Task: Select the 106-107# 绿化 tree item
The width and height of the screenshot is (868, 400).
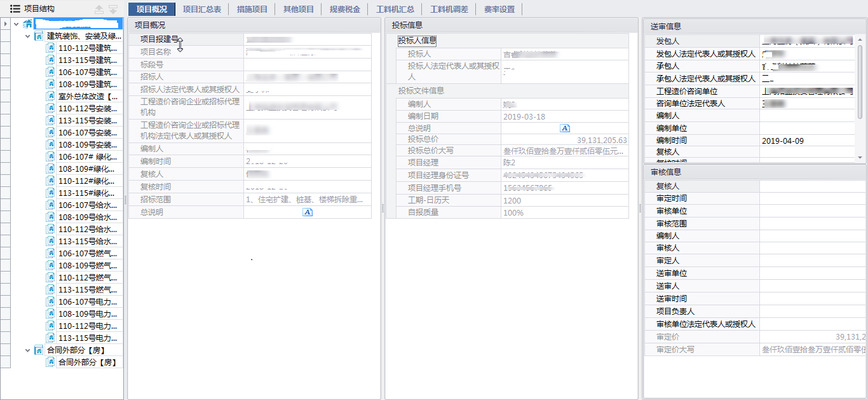Action: click(87, 157)
